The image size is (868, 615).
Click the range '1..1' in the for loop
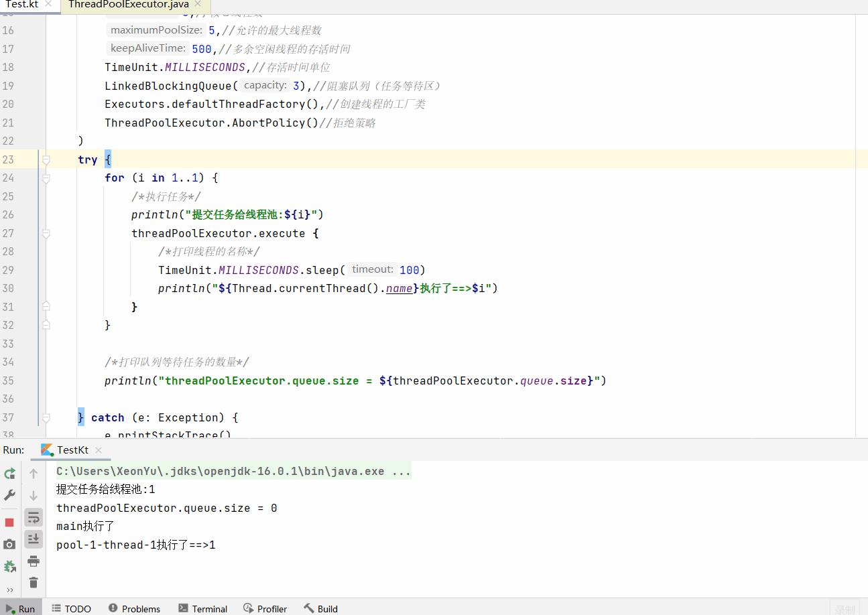(x=185, y=178)
